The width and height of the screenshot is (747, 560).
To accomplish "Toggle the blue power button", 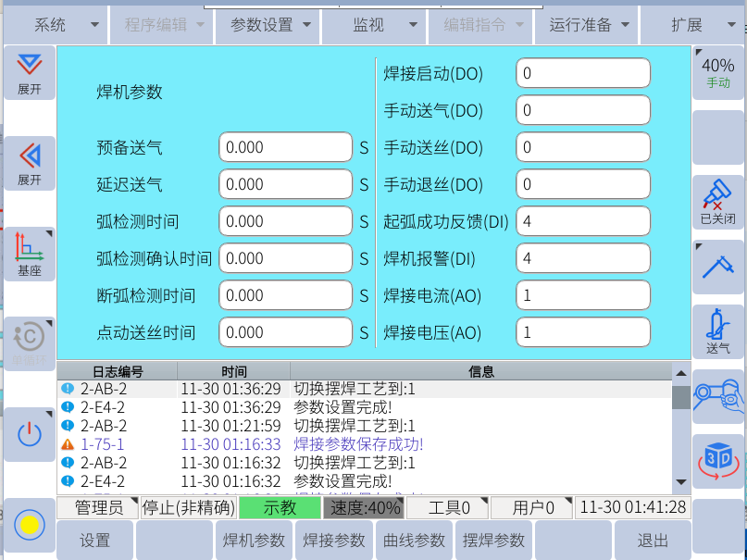I will (x=29, y=433).
